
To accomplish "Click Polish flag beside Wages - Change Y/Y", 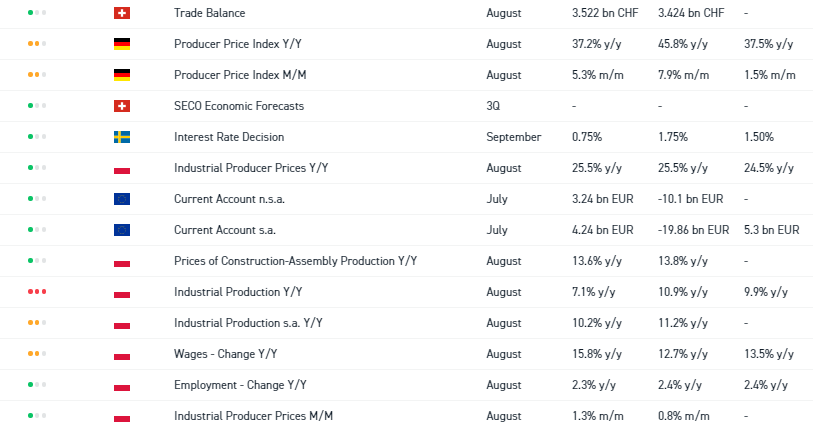I will [122, 354].
